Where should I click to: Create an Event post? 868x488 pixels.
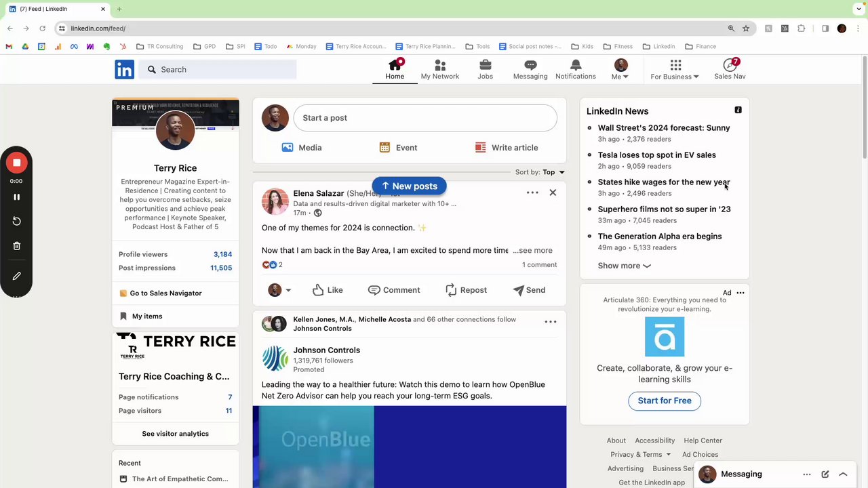pyautogui.click(x=398, y=148)
